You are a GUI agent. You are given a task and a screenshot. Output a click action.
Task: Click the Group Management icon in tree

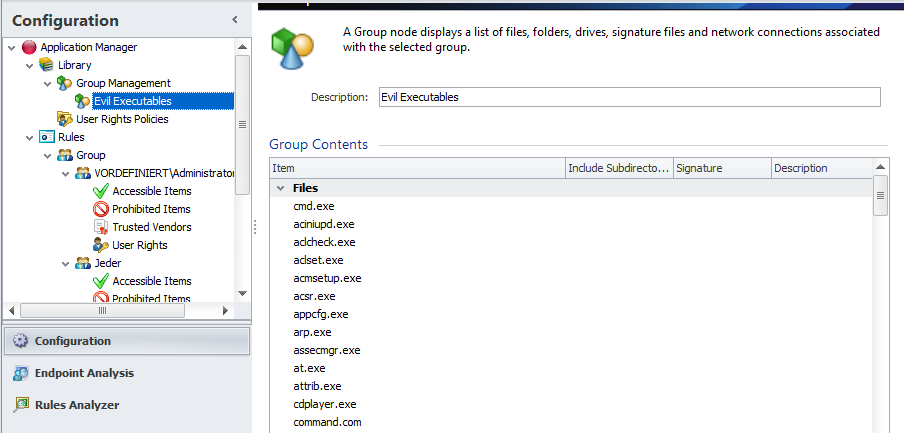pyautogui.click(x=64, y=83)
